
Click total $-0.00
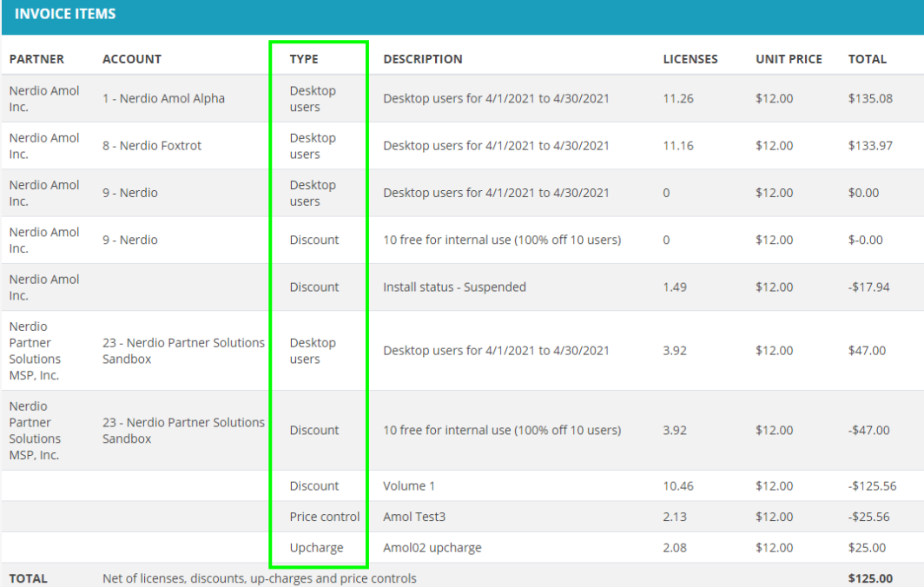tap(866, 240)
